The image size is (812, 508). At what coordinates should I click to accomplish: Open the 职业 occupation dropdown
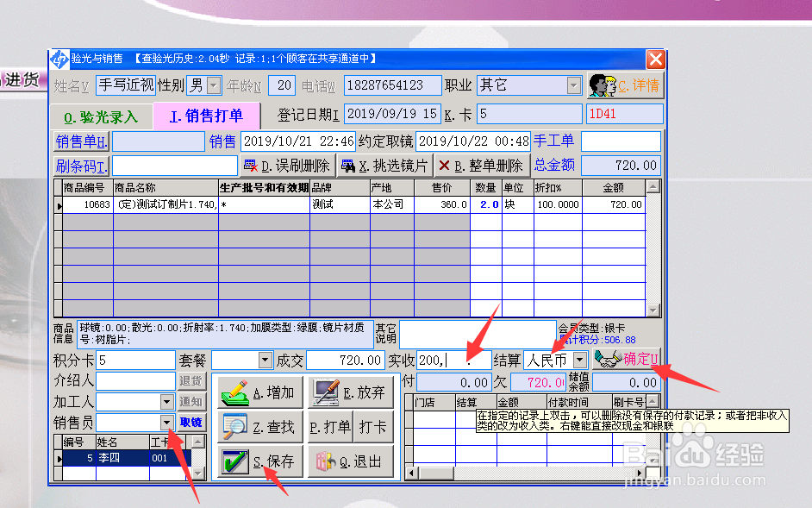tap(573, 85)
